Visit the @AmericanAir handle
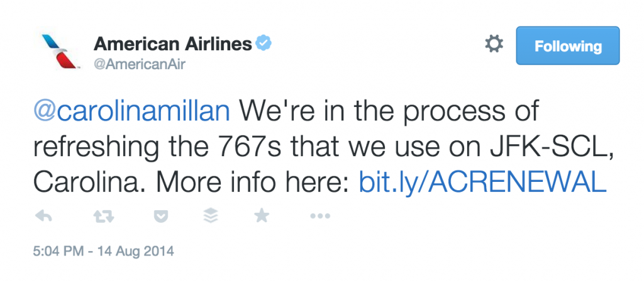The height and width of the screenshot is (282, 644). 140,64
